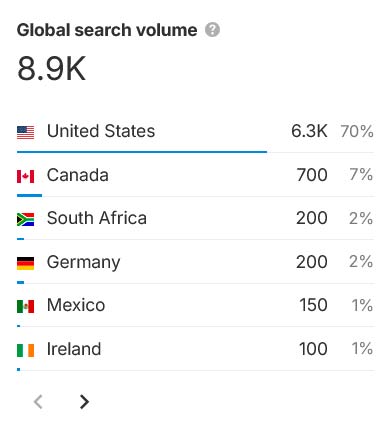The height and width of the screenshot is (425, 381).
Task: Click the 6.3K United States volume value
Action: click(x=309, y=131)
